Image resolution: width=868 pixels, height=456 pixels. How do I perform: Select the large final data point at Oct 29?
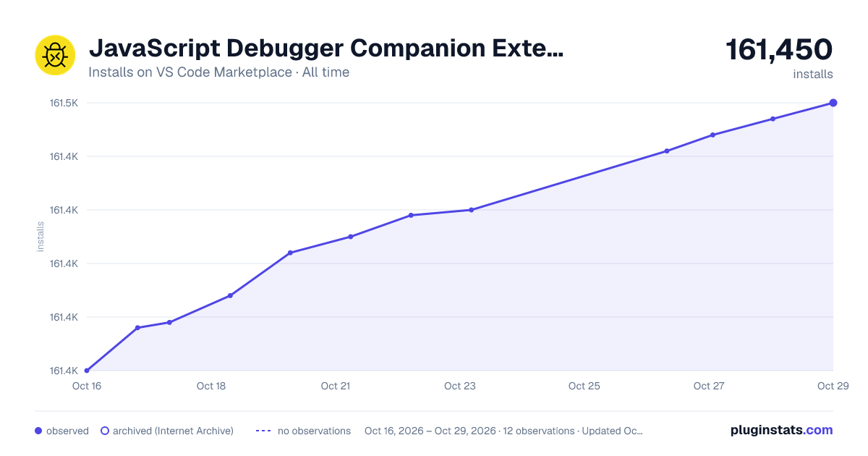(833, 103)
